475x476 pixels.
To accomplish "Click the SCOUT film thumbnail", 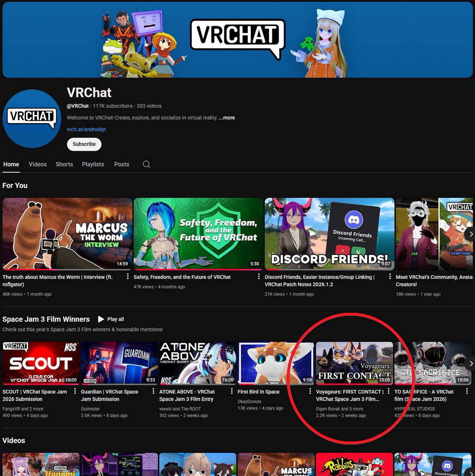I will [41, 363].
